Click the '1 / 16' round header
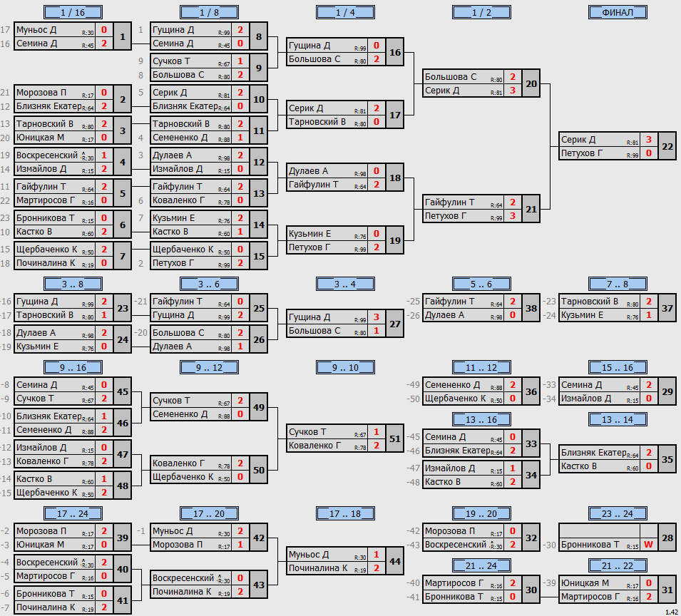Screen dimensions: 681x616 pyautogui.click(x=73, y=12)
